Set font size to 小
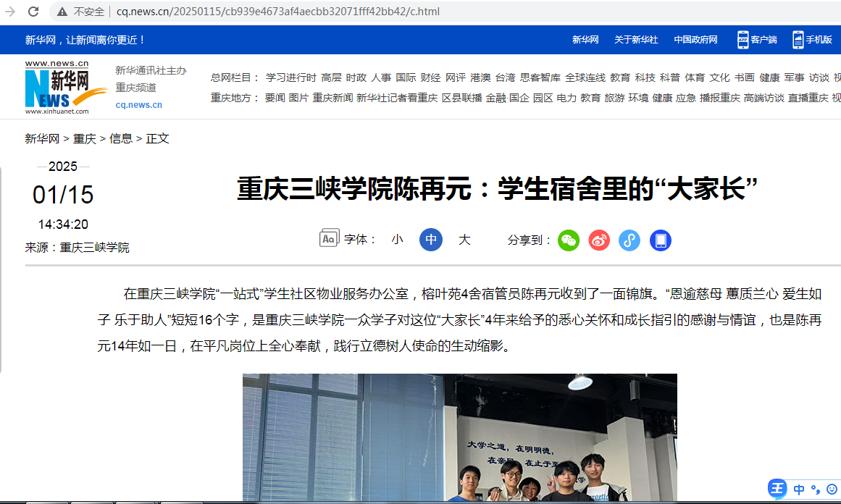 click(397, 240)
